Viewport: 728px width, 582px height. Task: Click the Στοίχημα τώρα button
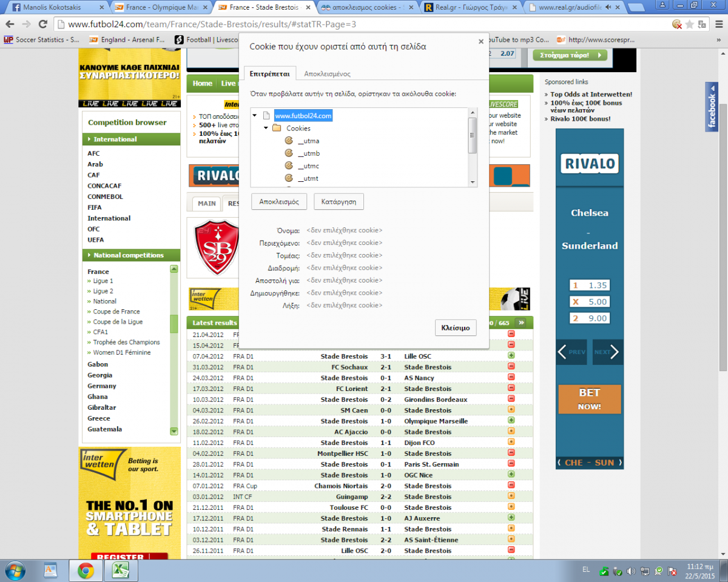pyautogui.click(x=570, y=55)
